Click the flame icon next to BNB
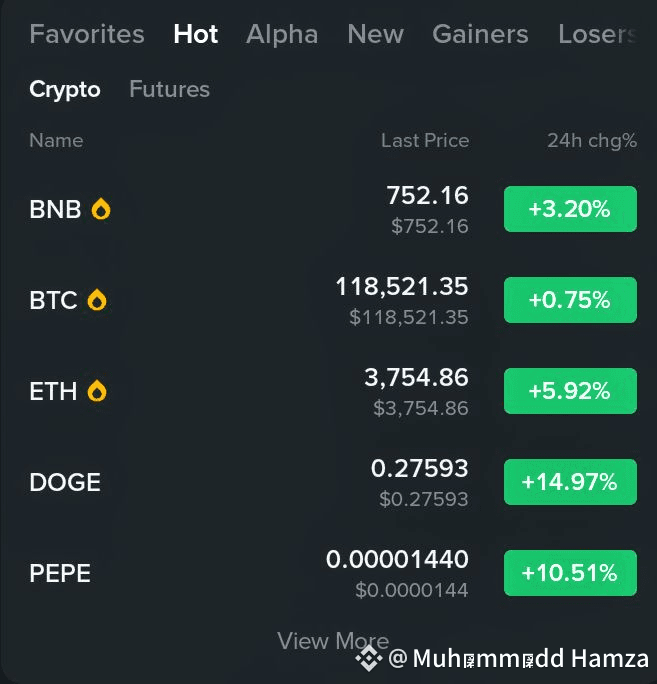 coord(101,209)
